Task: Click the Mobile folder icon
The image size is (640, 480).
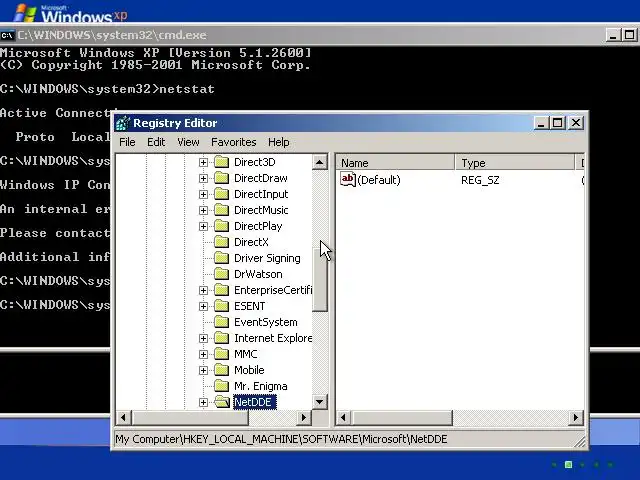Action: pyautogui.click(x=222, y=370)
